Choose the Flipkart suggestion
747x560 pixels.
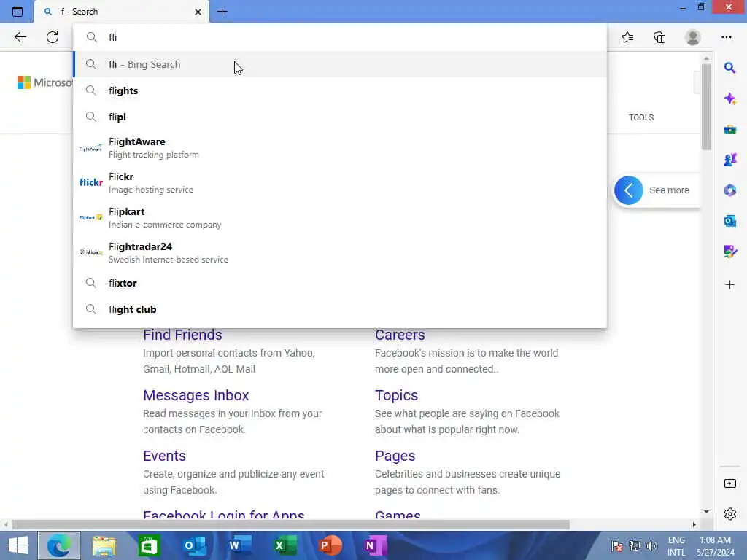(x=340, y=217)
